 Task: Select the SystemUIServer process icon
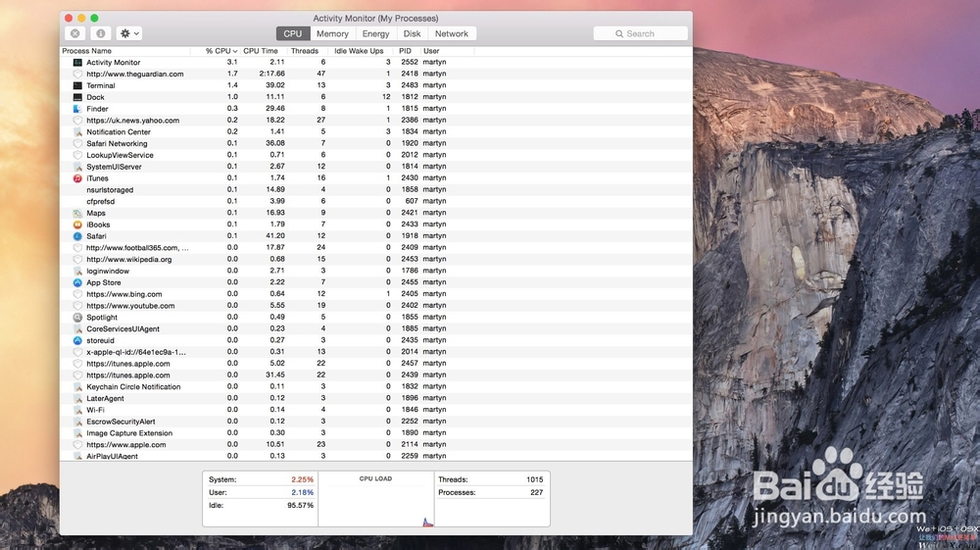(77, 167)
